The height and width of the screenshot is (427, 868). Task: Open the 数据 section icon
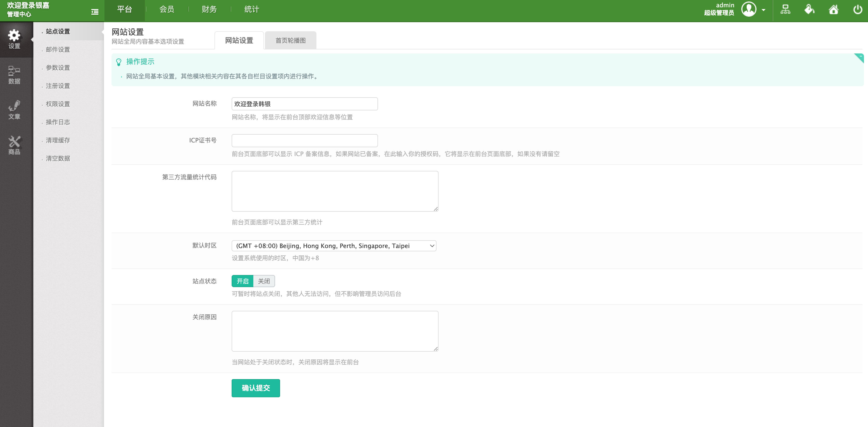pos(14,75)
